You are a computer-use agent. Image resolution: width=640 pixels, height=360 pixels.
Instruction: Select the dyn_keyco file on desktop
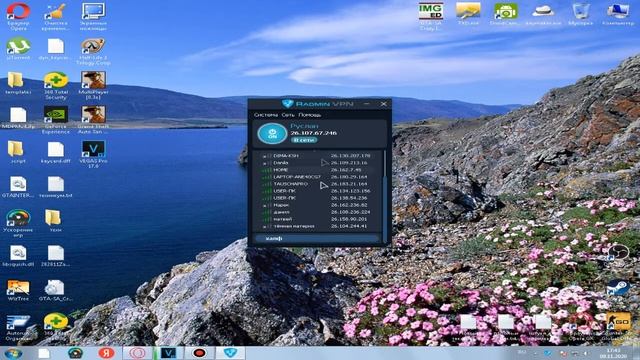[x=56, y=49]
